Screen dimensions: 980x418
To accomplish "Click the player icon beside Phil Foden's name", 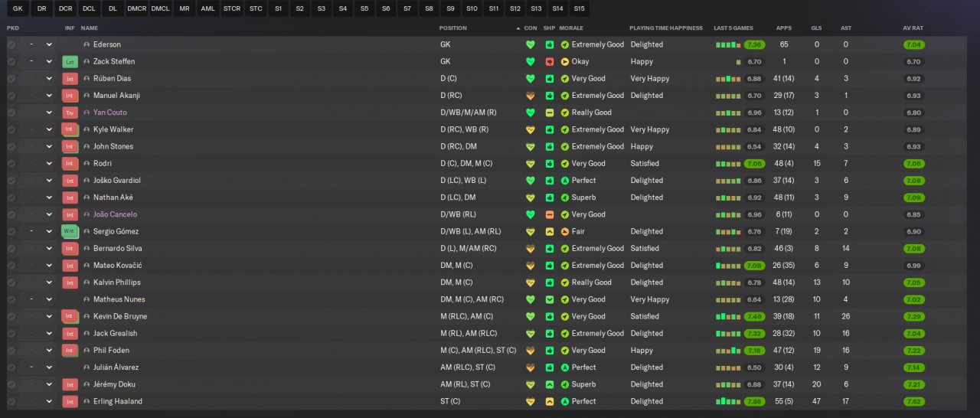I will (x=87, y=351).
